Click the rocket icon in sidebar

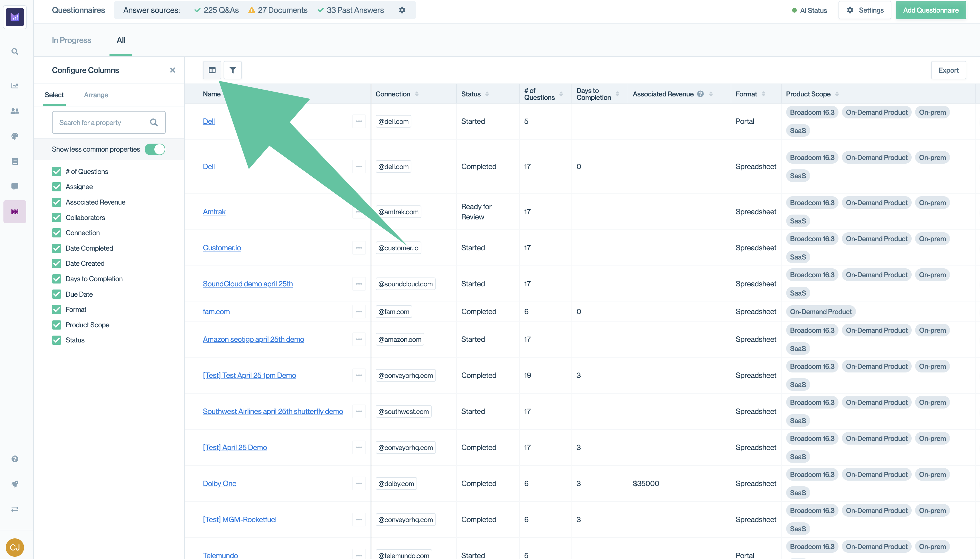[15, 484]
